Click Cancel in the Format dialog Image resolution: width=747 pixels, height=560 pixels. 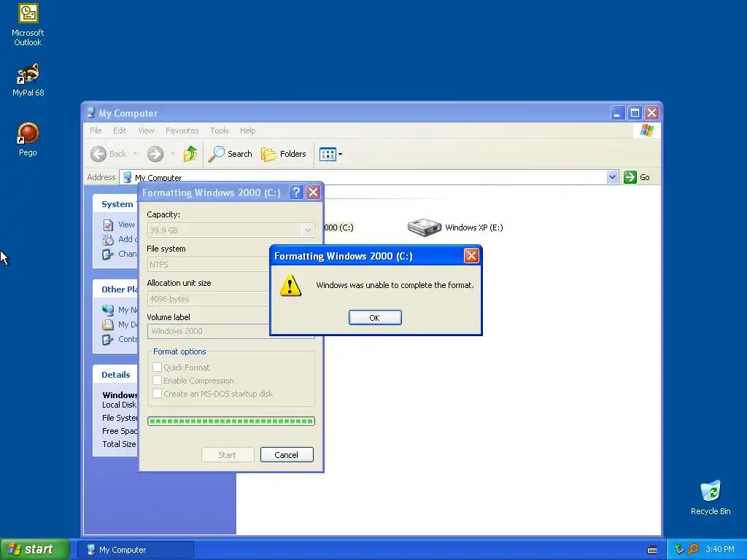[x=287, y=455]
